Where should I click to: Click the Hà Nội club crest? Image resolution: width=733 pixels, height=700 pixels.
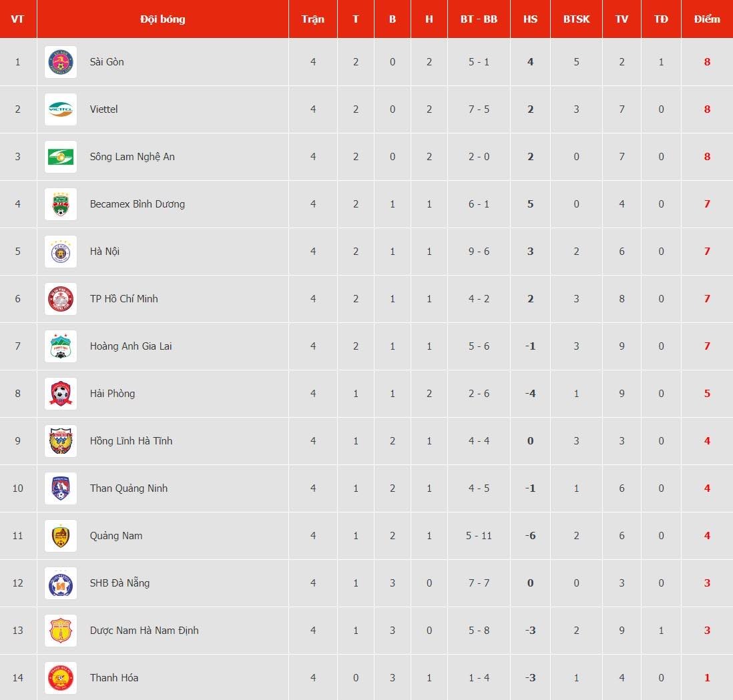pos(60,252)
